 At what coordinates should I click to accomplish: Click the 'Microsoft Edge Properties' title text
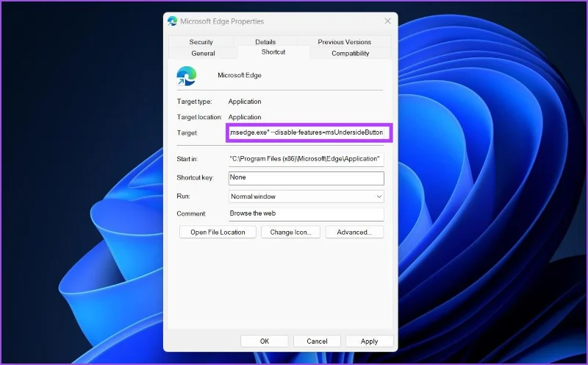222,21
